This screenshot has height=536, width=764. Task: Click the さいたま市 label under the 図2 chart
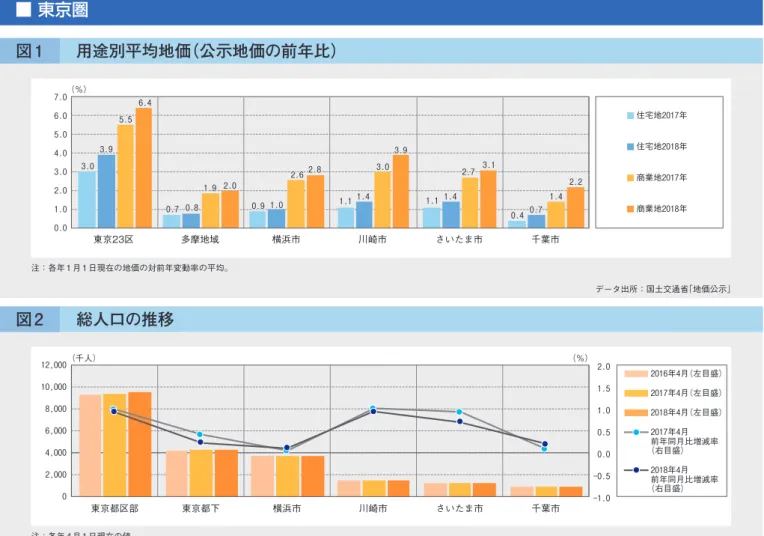click(x=460, y=508)
